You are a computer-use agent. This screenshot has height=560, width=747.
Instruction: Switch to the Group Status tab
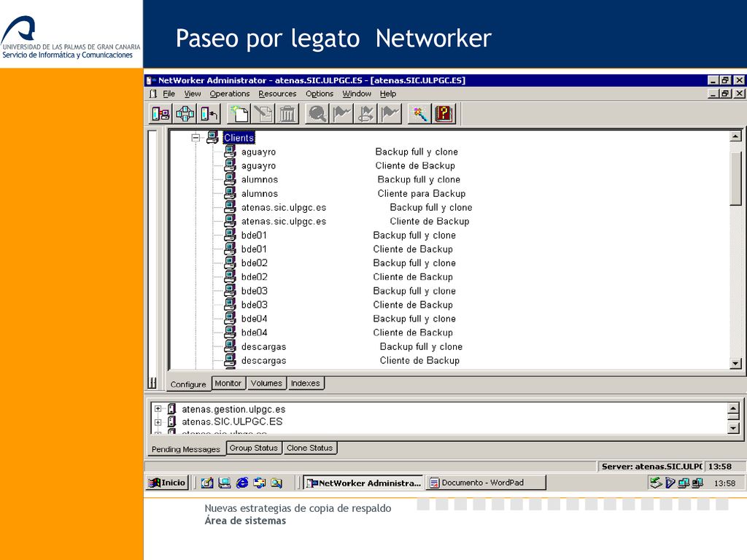point(253,448)
